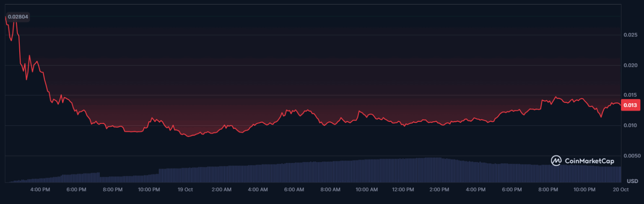
Task: Select the 0.020 price axis label
Action: click(x=630, y=65)
